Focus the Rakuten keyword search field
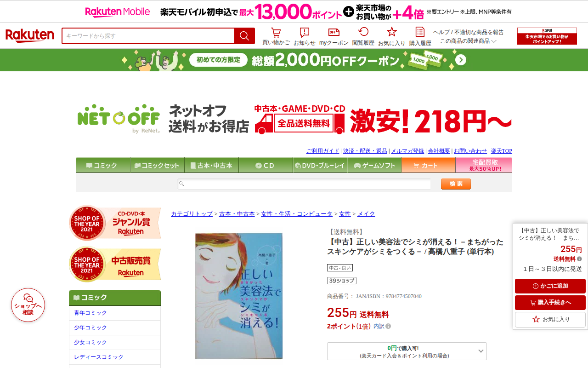Screen dimensions: 588x368 (148, 36)
